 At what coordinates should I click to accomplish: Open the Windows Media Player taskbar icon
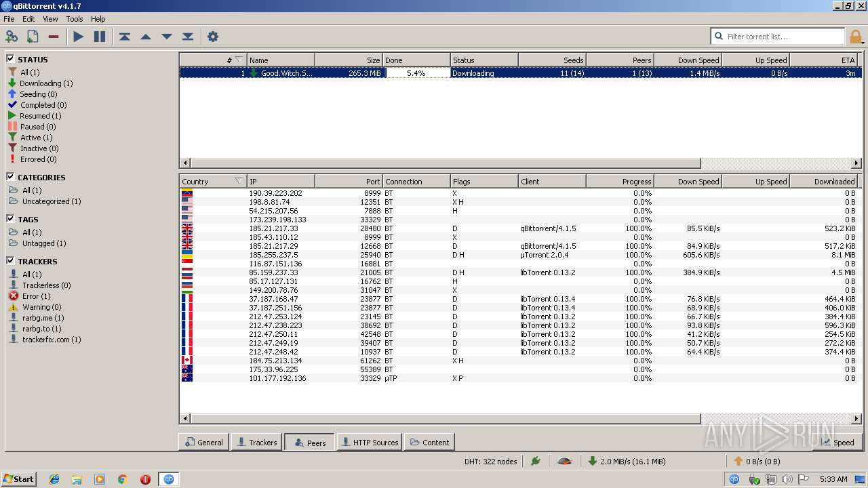[100, 479]
